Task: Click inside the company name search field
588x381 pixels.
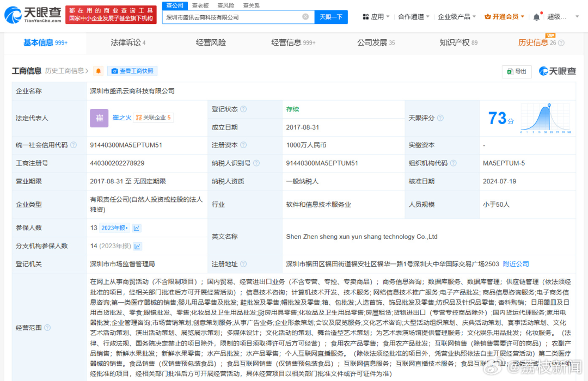Action: (x=229, y=17)
